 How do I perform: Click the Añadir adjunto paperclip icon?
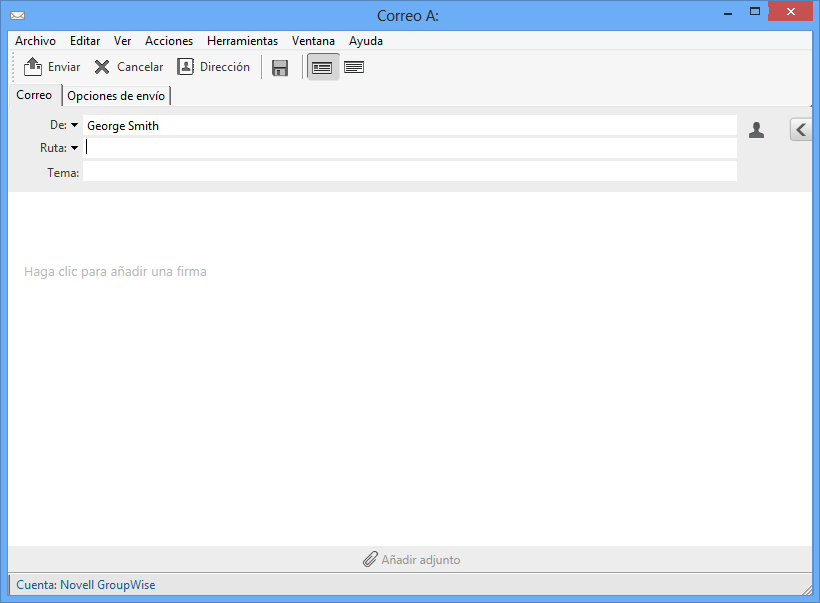pos(370,560)
